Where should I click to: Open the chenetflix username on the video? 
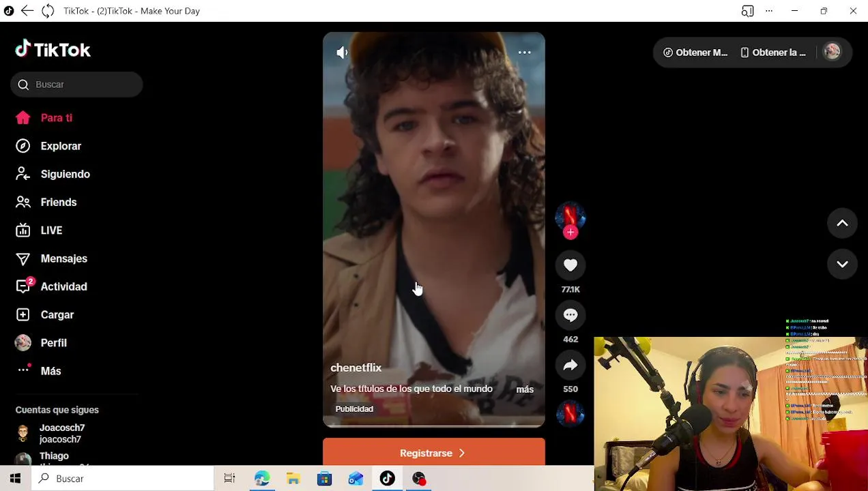[356, 368]
